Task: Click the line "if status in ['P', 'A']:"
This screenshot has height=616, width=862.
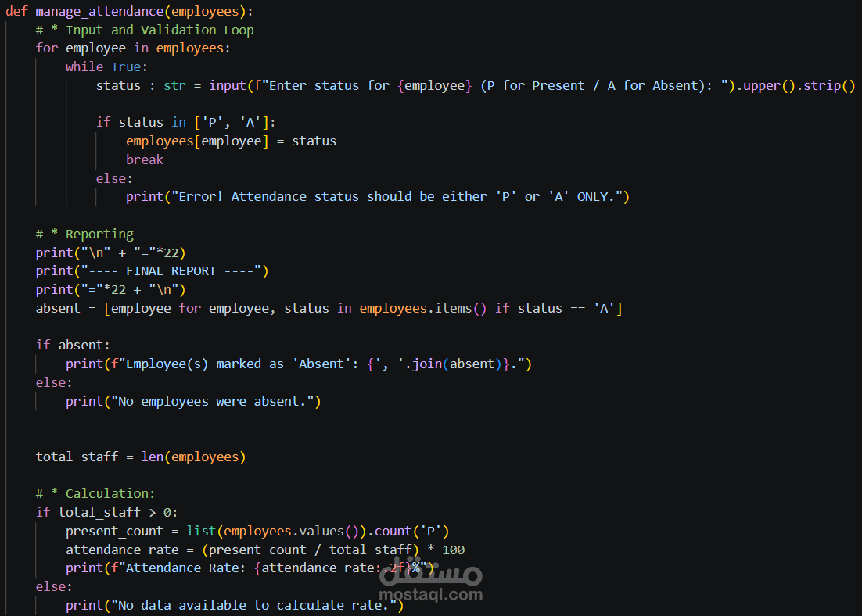Action: (186, 123)
